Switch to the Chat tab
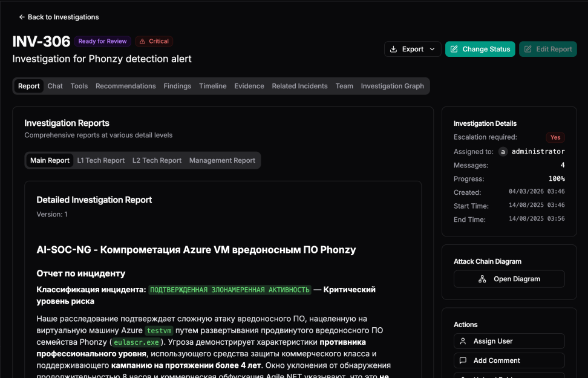The height and width of the screenshot is (378, 588). coord(55,86)
